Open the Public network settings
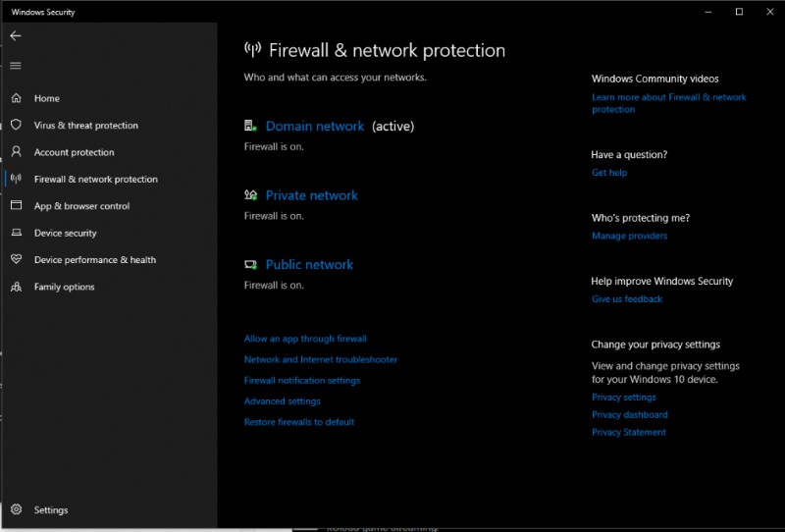The image size is (785, 532). 309,265
